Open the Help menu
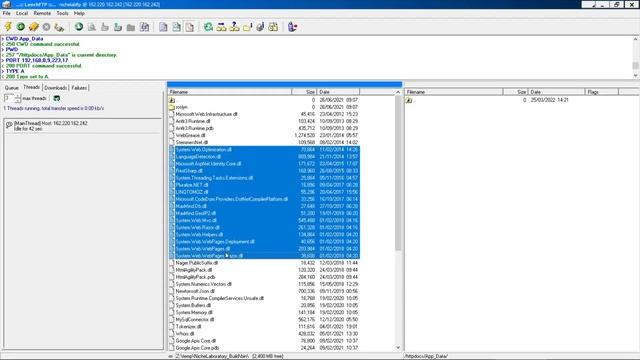 [x=79, y=13]
